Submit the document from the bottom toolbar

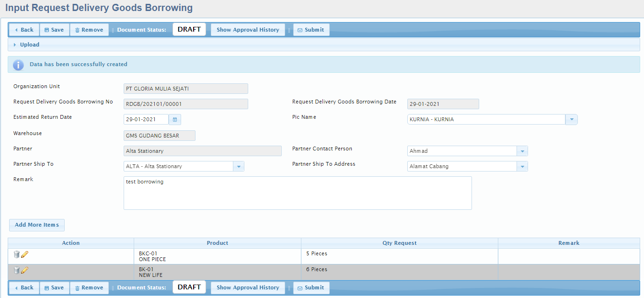pos(311,287)
